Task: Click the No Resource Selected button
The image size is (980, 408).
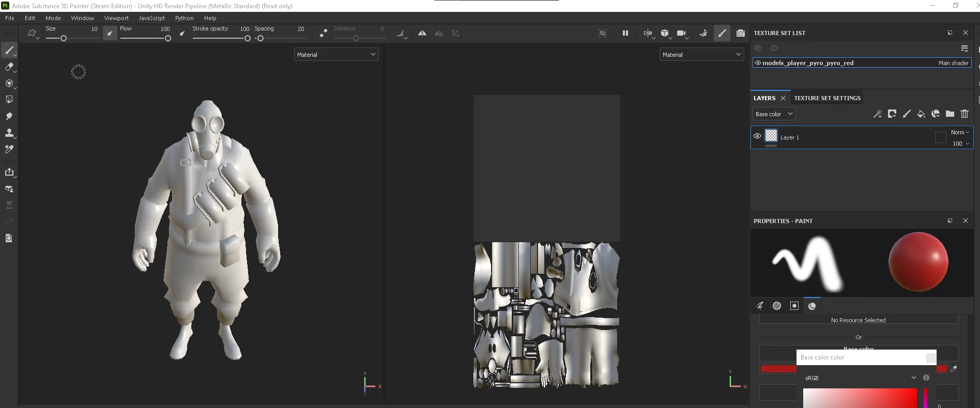Action: tap(859, 320)
